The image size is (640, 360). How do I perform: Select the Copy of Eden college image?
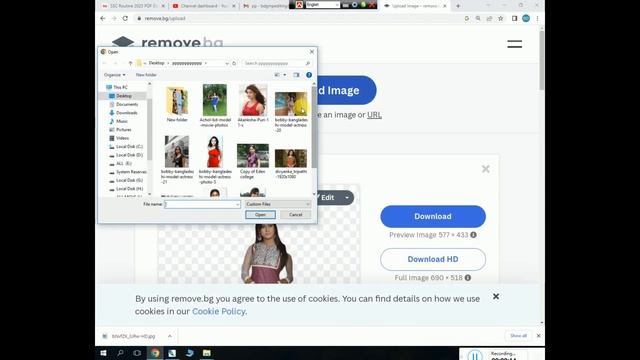[x=253, y=161]
